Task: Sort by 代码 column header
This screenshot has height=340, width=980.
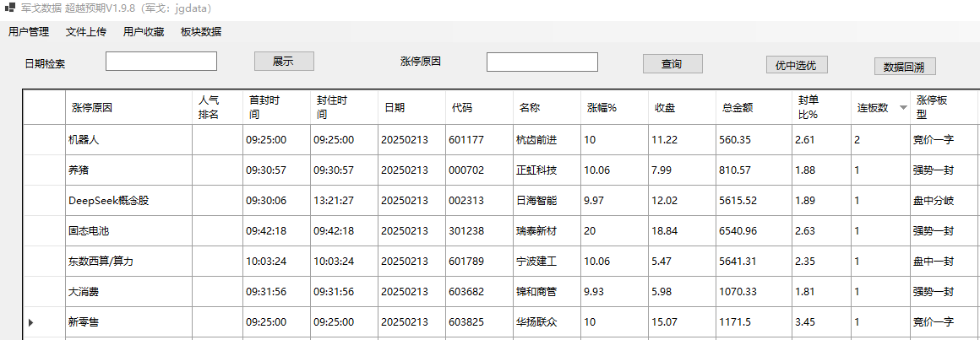Action: coord(479,107)
